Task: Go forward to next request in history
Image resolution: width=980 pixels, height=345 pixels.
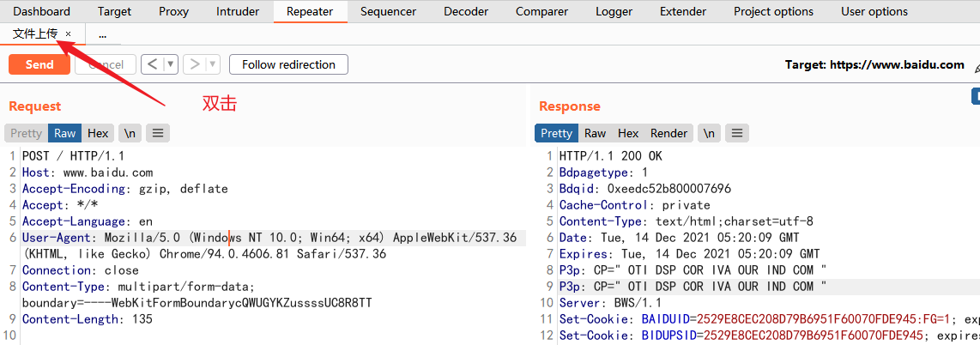Action: point(195,64)
